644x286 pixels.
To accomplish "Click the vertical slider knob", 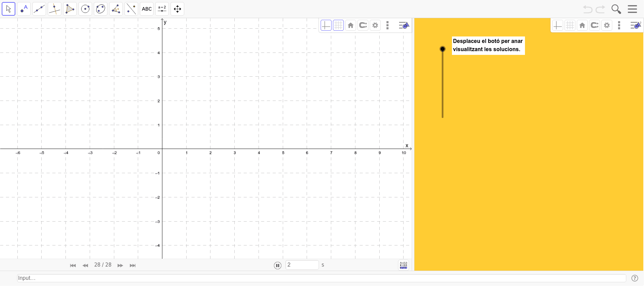I will (x=442, y=49).
